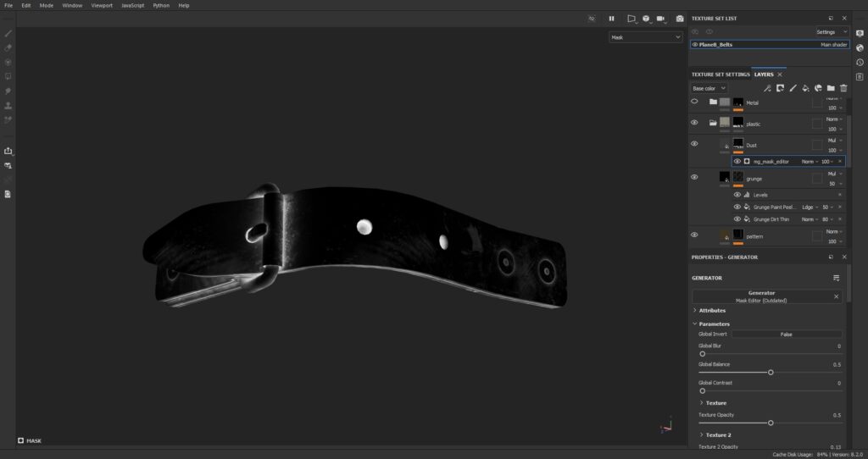Toggle Global Invert False button

pos(787,334)
